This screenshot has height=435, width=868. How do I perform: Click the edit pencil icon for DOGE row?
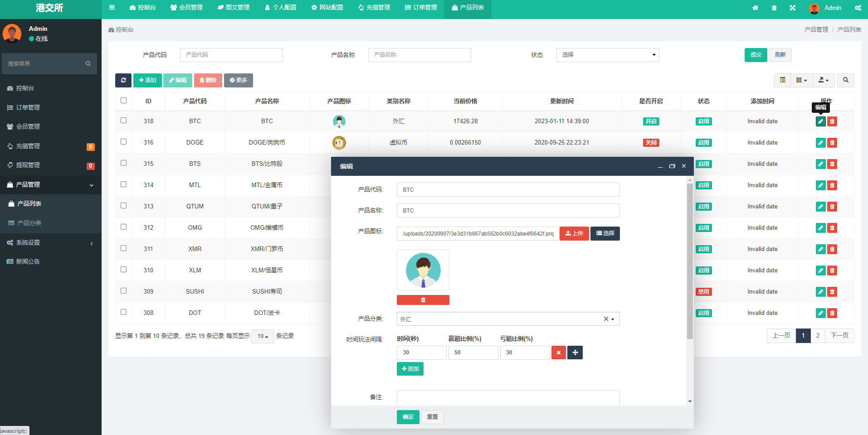tap(820, 142)
